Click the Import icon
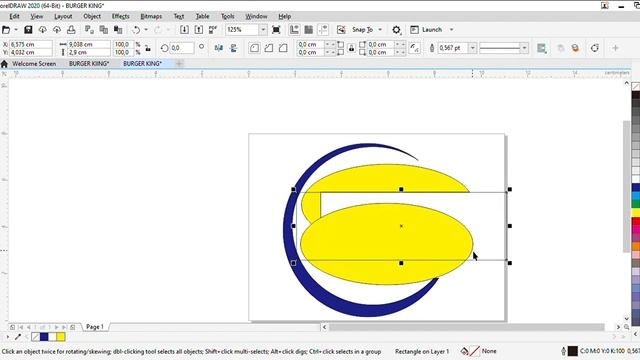Screen dimensions: 640x360 (184, 30)
